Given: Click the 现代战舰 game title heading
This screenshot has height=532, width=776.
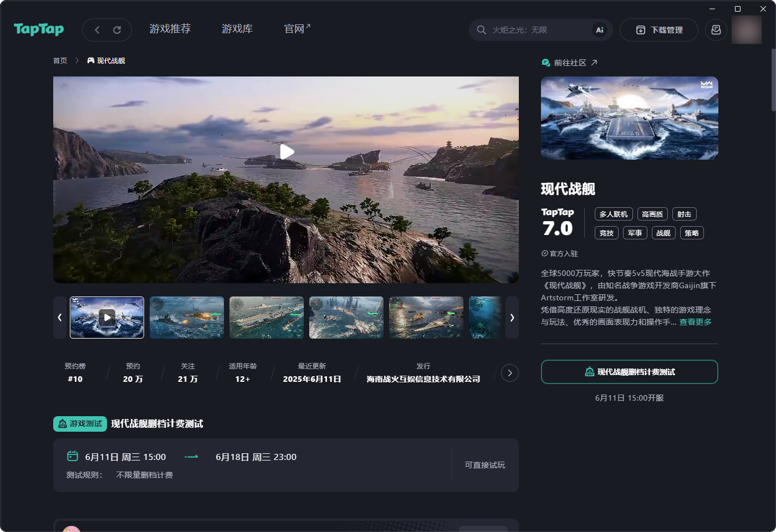Looking at the screenshot, I should click(x=568, y=189).
